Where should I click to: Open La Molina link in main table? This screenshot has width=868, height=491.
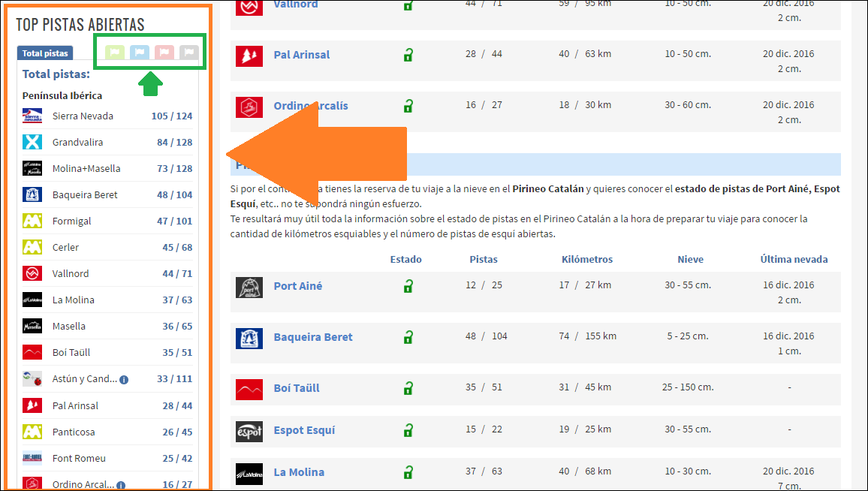[x=299, y=472]
